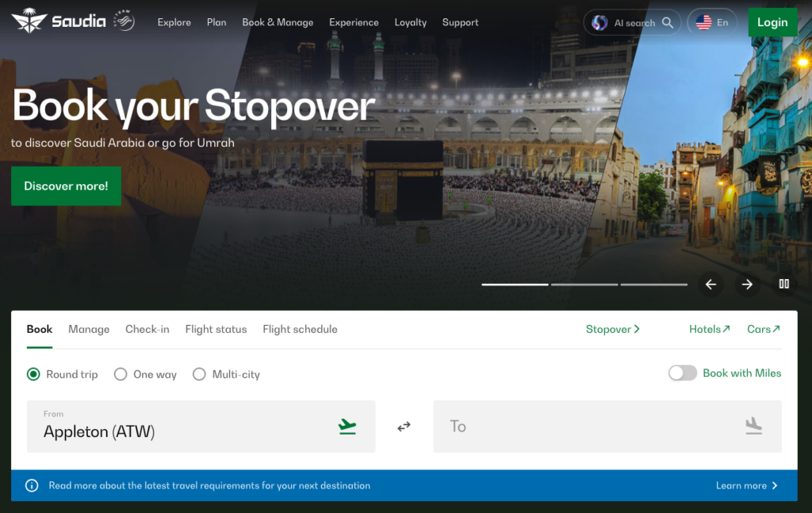The width and height of the screenshot is (812, 513).
Task: Click the AI search box
Action: pos(632,23)
